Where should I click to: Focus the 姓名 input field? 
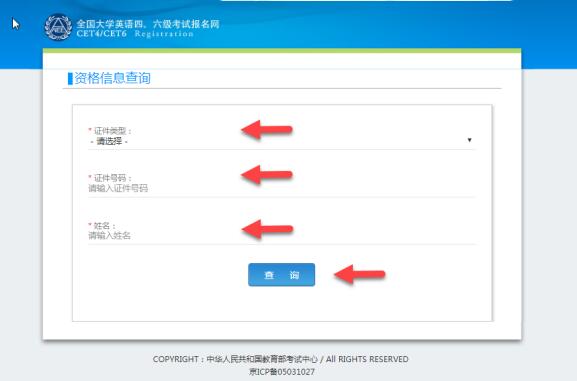click(x=282, y=236)
